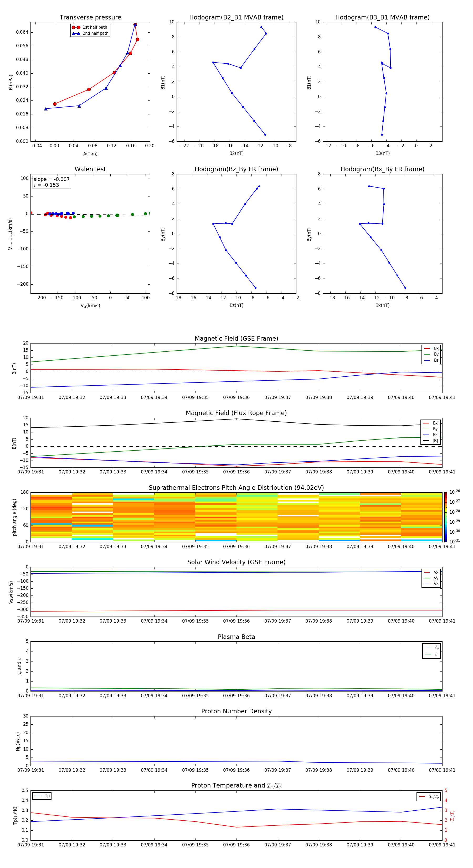The height and width of the screenshot is (868, 473).
Task: Click the 0.064 y-tick in Transverse pressure plot
Action: coord(22,32)
